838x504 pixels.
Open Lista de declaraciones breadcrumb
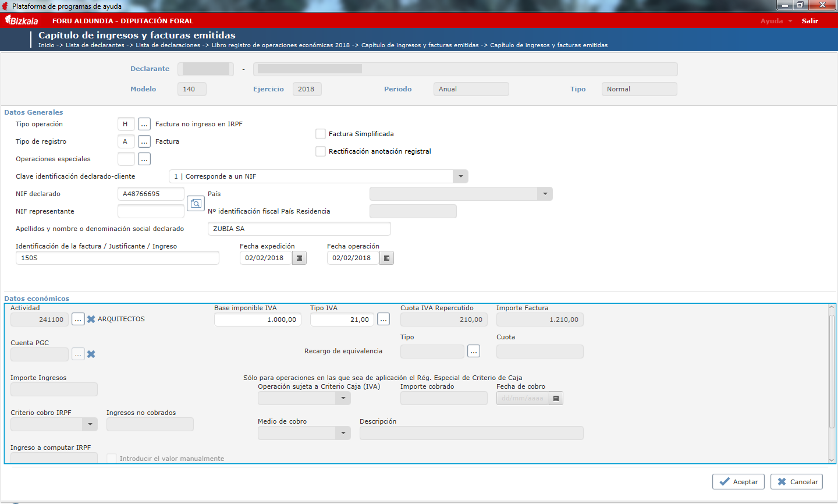click(168, 45)
